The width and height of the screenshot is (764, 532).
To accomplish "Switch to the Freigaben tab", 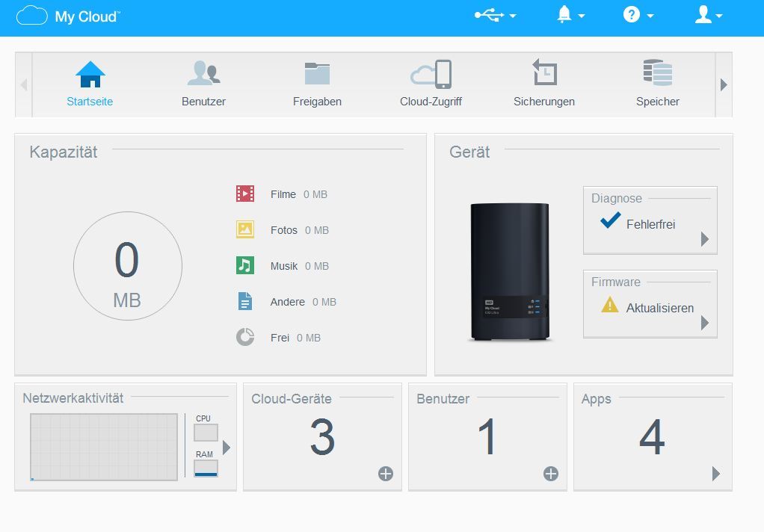I will [317, 84].
